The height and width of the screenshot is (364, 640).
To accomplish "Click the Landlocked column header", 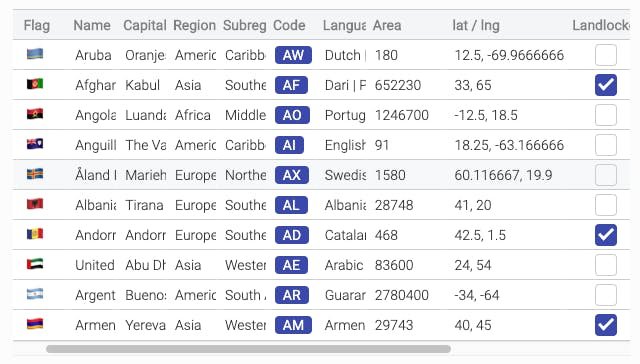I will point(601,25).
